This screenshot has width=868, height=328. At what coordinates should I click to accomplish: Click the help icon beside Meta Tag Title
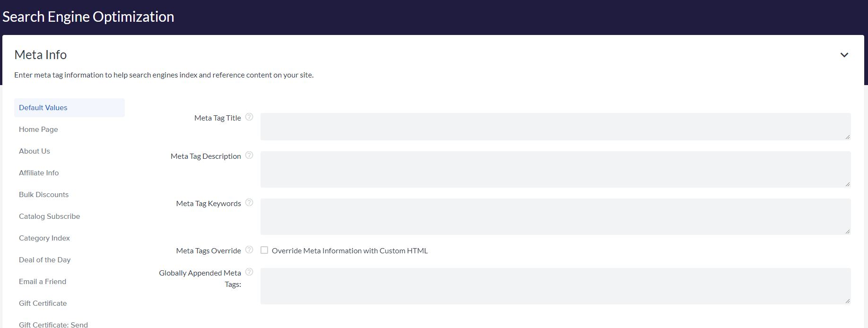[x=249, y=117]
